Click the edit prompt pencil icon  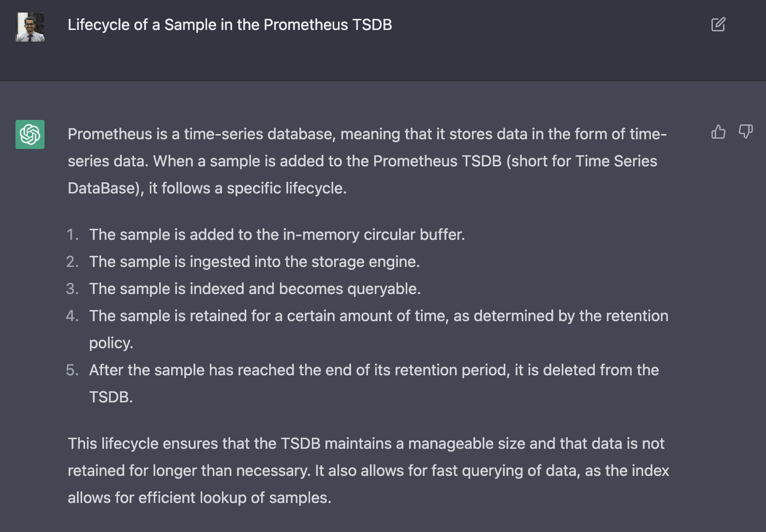[718, 25]
